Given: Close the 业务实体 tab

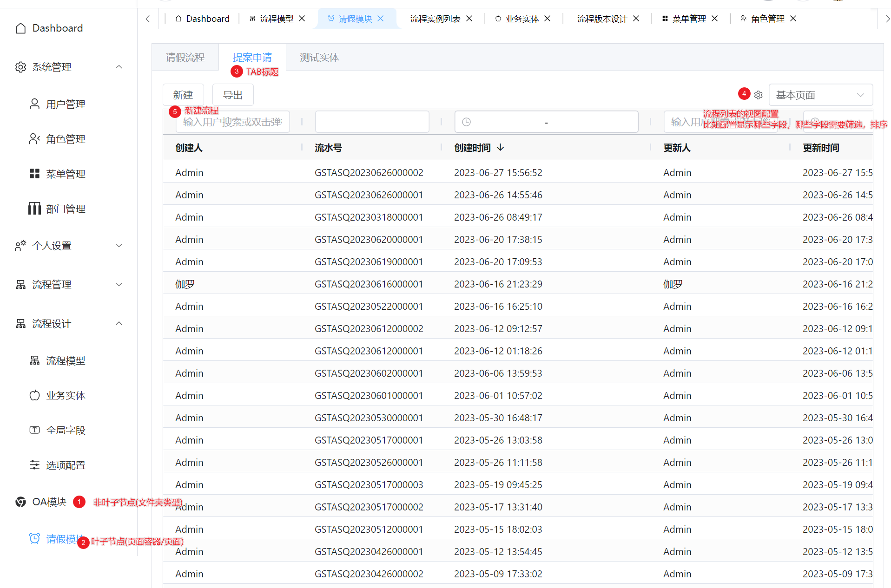Looking at the screenshot, I should [x=548, y=19].
